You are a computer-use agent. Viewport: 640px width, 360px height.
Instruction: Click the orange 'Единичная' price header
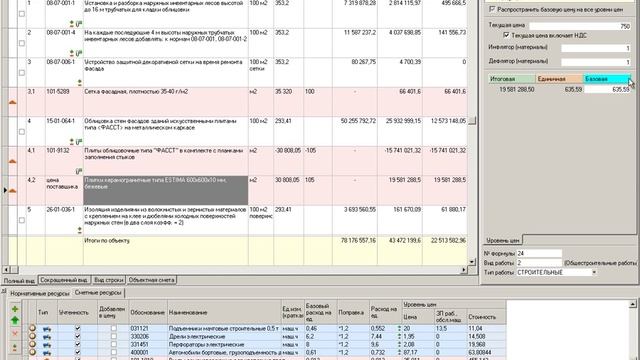pos(559,79)
